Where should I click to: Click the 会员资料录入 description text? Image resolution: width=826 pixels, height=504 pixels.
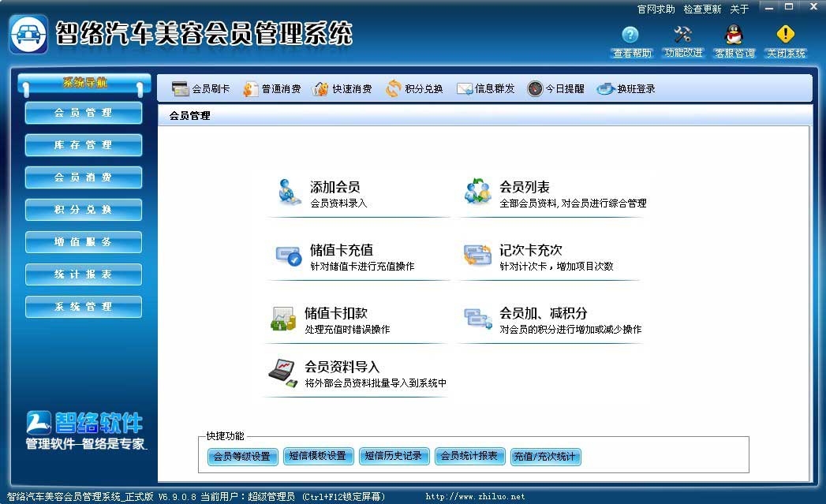click(338, 203)
